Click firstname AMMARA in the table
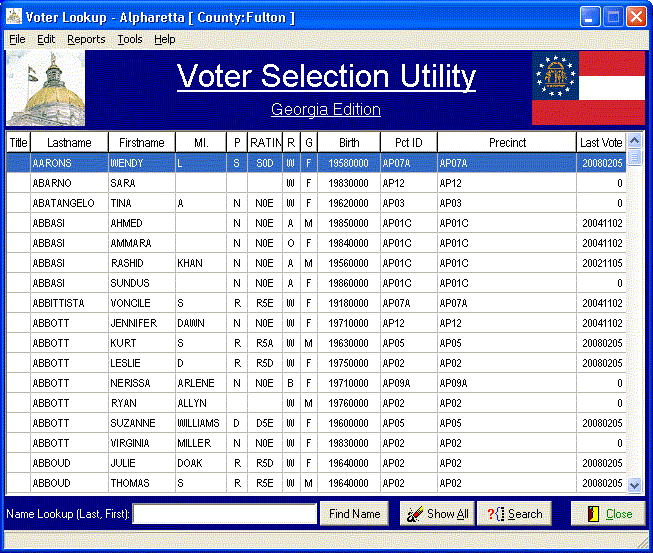 click(x=142, y=243)
